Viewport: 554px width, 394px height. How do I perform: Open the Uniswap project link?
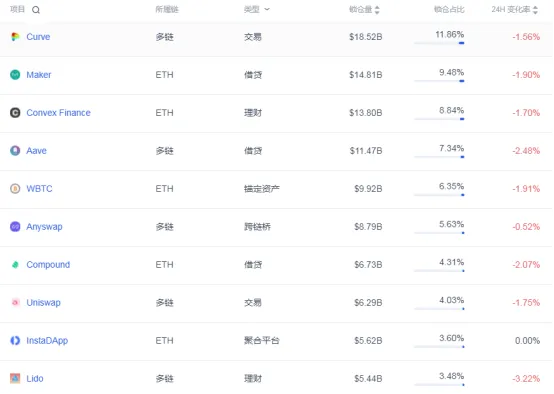43,303
